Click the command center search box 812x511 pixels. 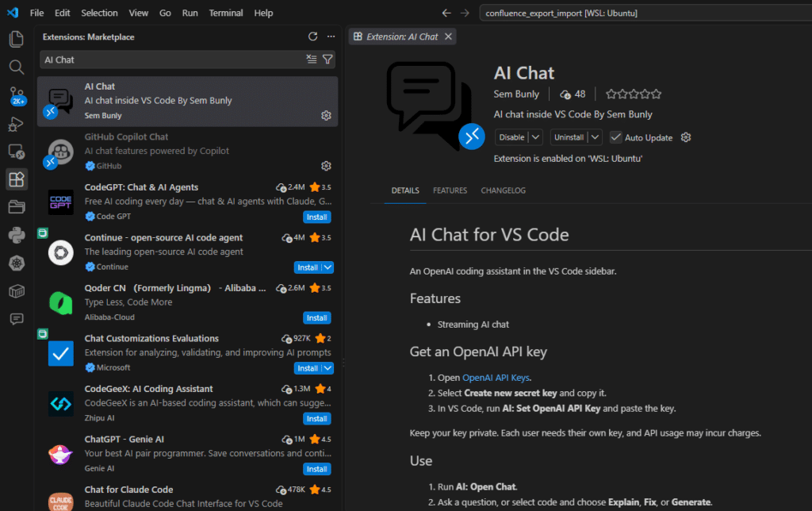(645, 13)
